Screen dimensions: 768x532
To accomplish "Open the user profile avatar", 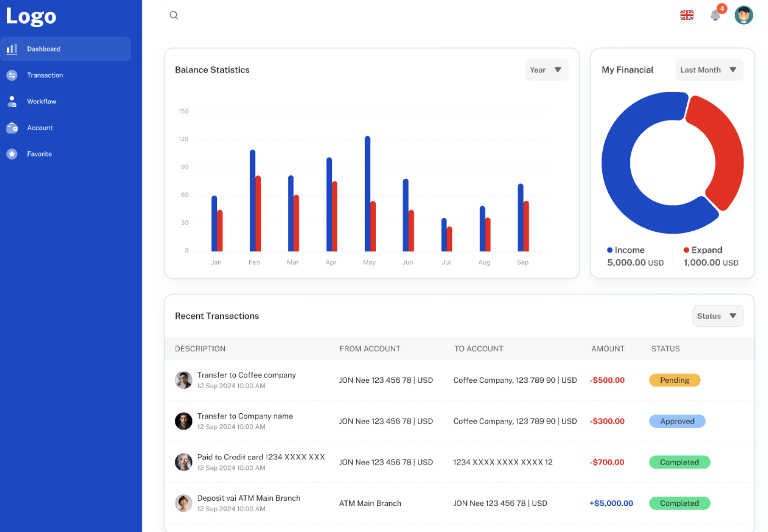I will click(743, 15).
